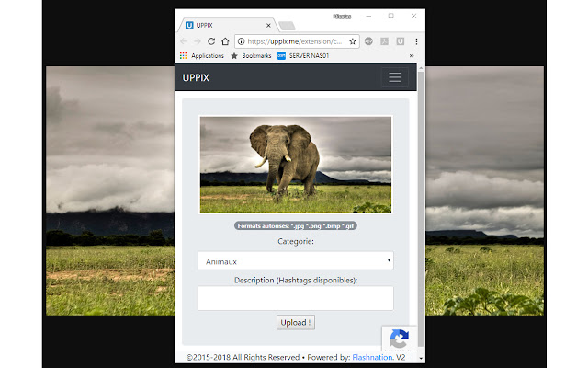Screen dimensions: 588x368
Task: Click the scrollbar down arrow
Action: pos(421,359)
